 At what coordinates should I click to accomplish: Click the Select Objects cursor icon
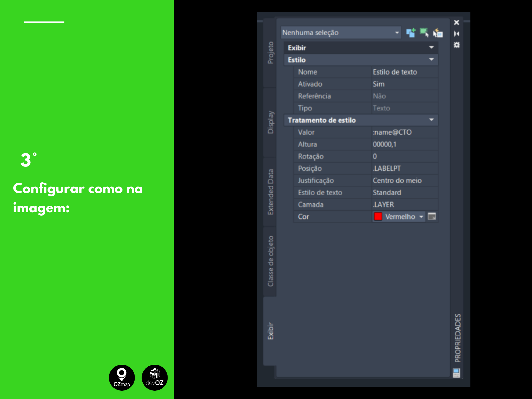click(x=424, y=33)
